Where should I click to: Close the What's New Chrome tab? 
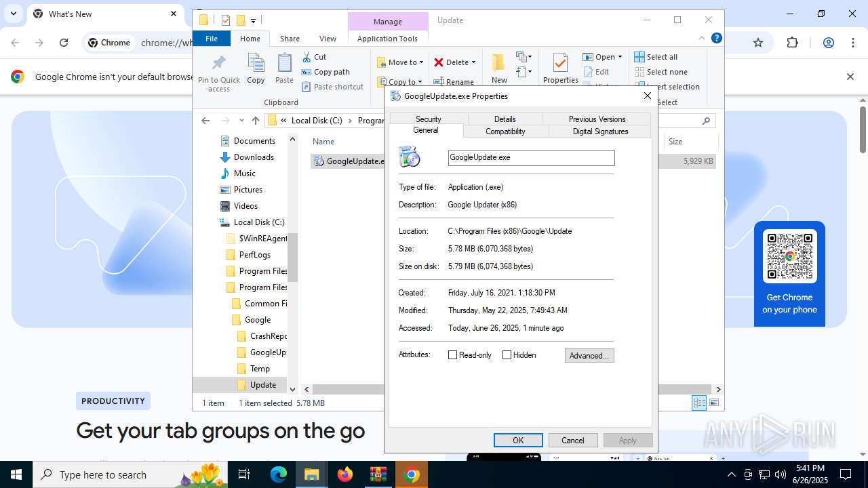click(174, 14)
